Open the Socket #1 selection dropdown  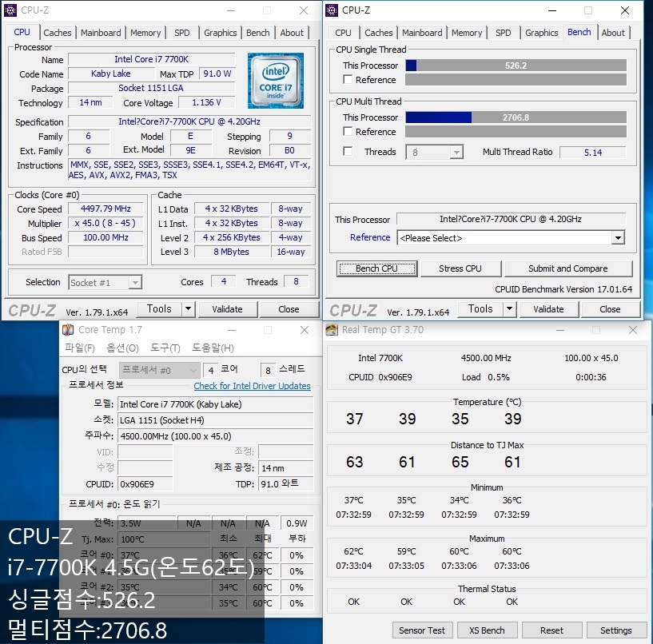[x=105, y=283]
